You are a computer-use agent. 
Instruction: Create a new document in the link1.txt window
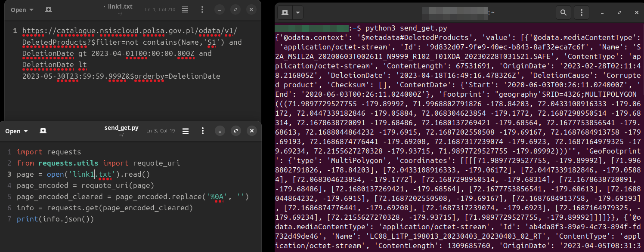tap(48, 9)
